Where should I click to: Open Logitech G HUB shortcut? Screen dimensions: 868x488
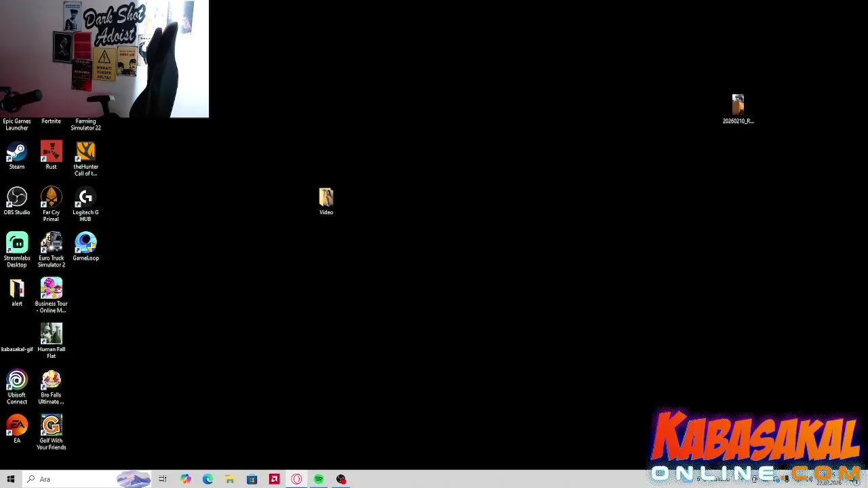tap(85, 197)
